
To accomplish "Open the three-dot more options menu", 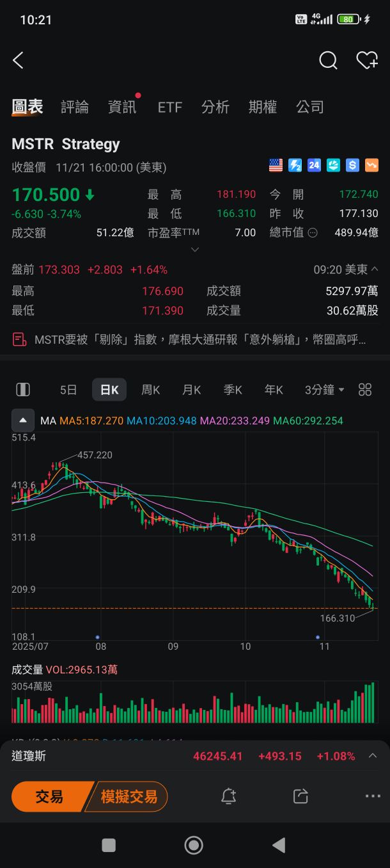I will click(x=373, y=796).
